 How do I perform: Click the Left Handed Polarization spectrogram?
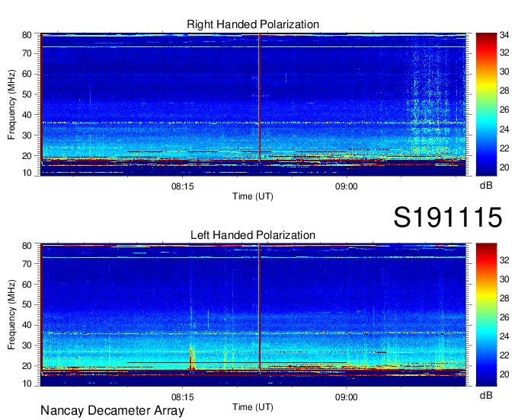coord(253,315)
